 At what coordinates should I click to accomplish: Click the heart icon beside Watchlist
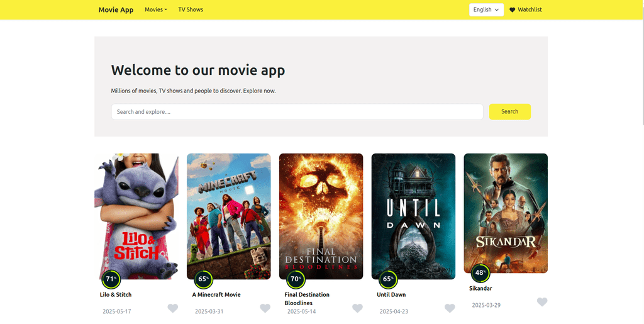pyautogui.click(x=512, y=10)
